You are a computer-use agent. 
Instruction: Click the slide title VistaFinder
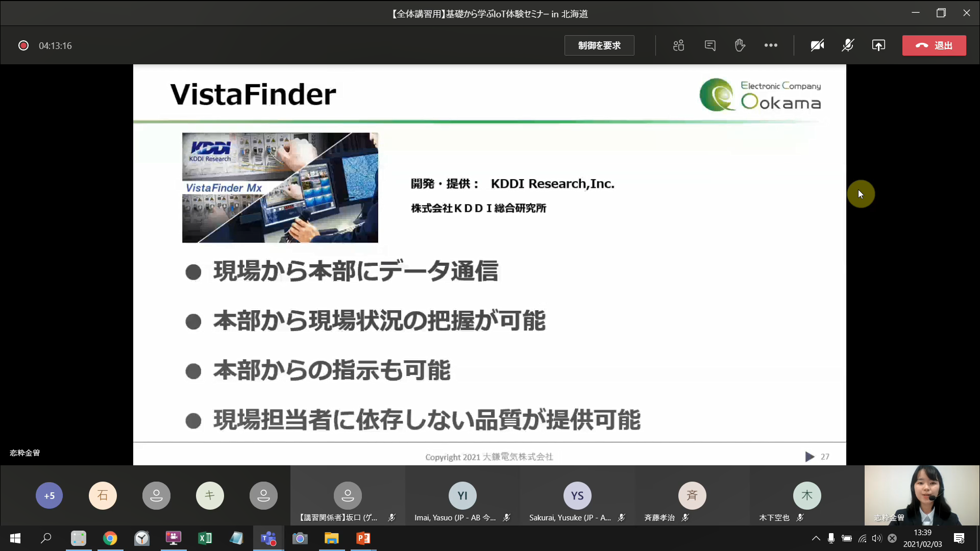(253, 94)
